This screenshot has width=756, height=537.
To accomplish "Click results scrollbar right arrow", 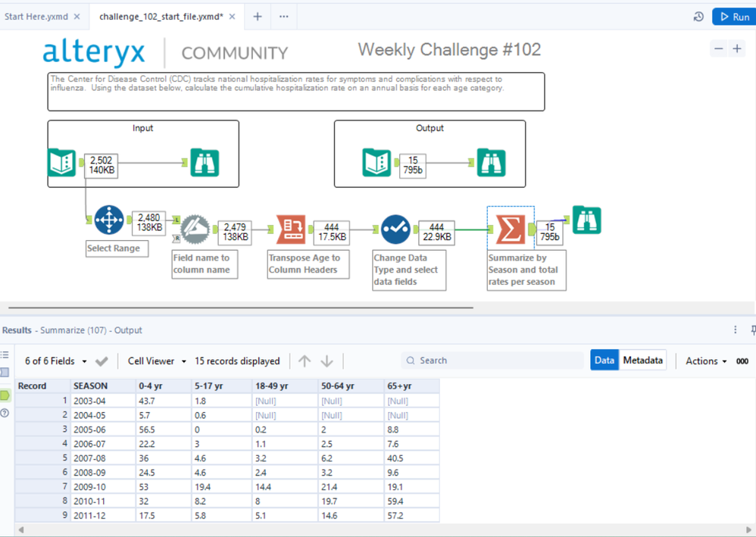I will (748, 529).
